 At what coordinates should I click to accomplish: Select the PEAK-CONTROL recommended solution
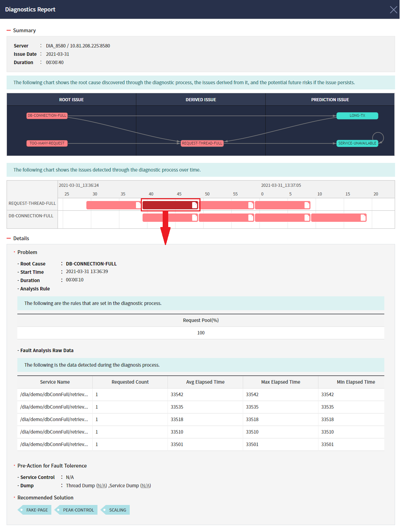(x=78, y=510)
